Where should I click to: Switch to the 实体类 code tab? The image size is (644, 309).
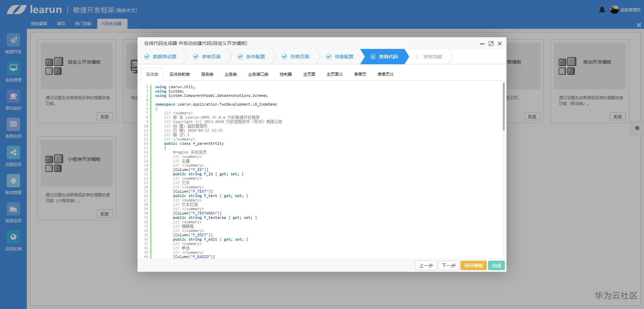[152, 74]
